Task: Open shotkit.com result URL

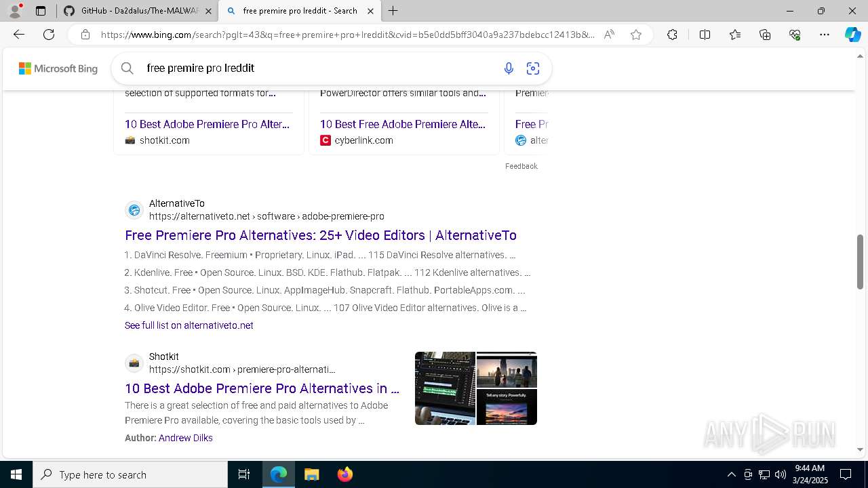Action: tap(242, 369)
